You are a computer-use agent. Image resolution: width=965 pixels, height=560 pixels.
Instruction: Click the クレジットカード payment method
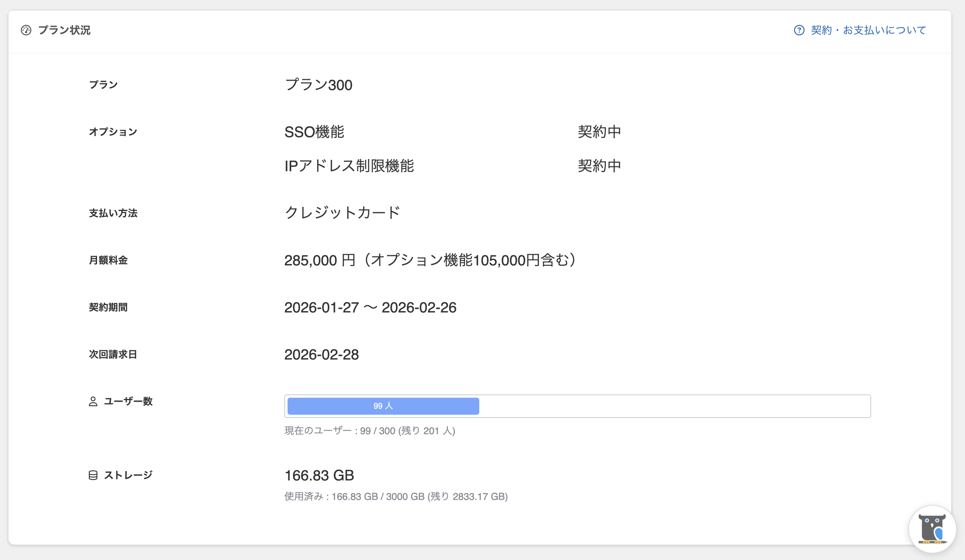pos(342,213)
